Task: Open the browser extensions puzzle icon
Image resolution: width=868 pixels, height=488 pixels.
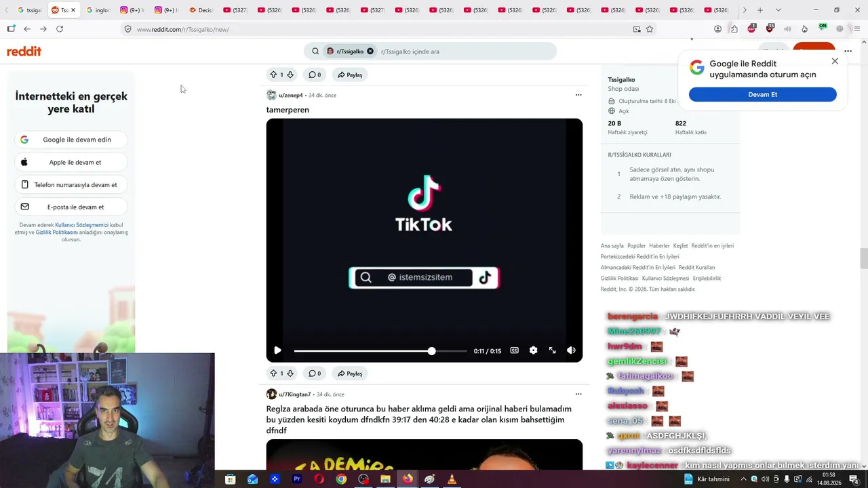Action: (734, 29)
